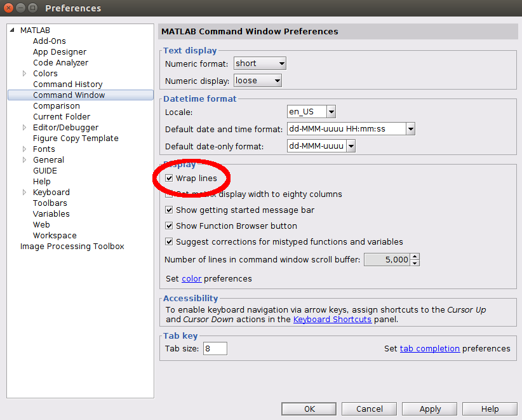Select Editor/Debugger tree item label
Screen dimensions: 522x420
click(x=65, y=127)
